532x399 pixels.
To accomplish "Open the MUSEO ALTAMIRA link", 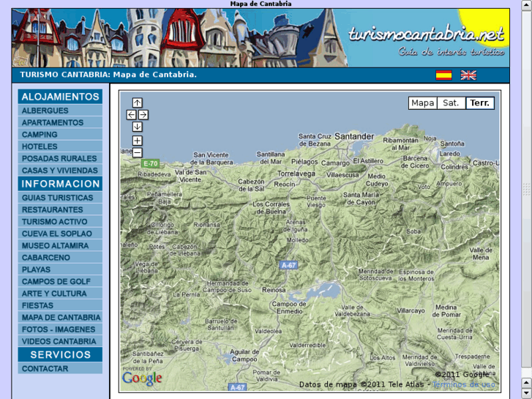I will pyautogui.click(x=60, y=245).
